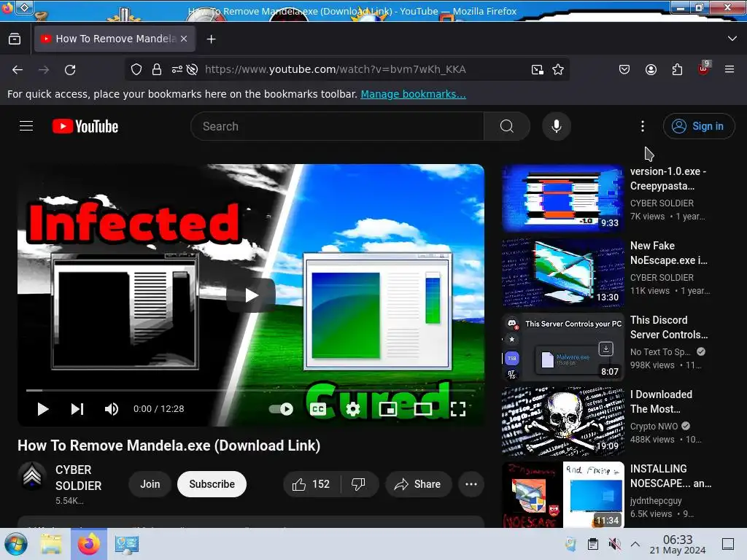Search with your voice microphone

557,126
